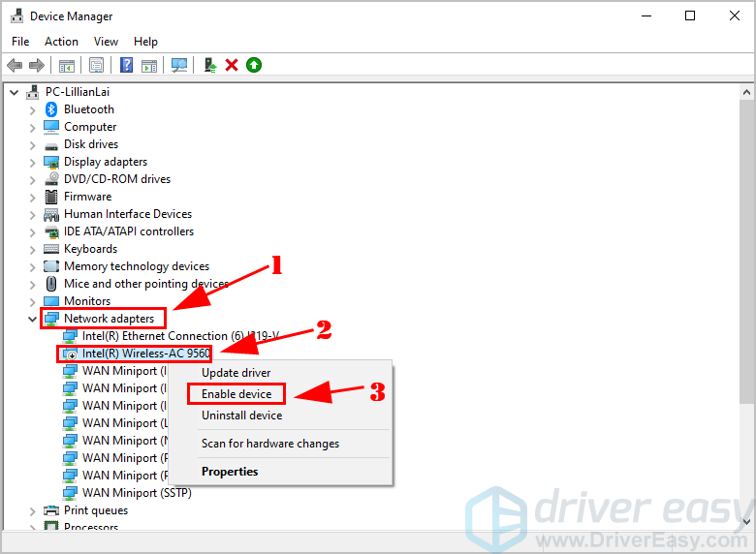Expand the Human Interface Devices category
The image size is (756, 554).
click(x=32, y=215)
